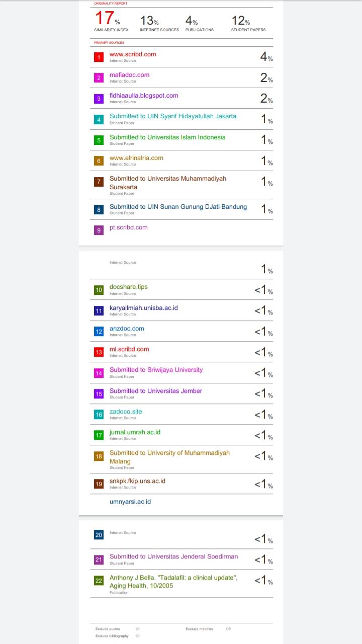Image resolution: width=362 pixels, height=644 pixels.
Task: Click the Exclude quotes On setting
Action: pos(138,629)
